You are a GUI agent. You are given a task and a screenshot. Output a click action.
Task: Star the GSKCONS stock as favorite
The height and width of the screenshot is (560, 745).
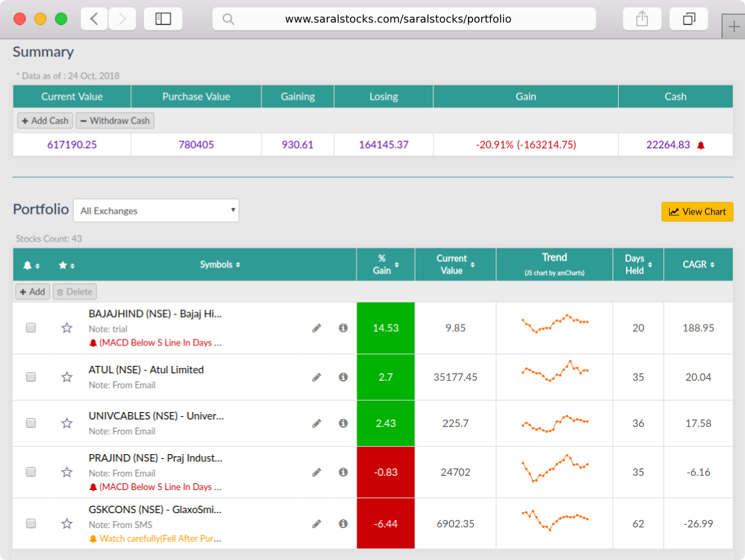67,523
